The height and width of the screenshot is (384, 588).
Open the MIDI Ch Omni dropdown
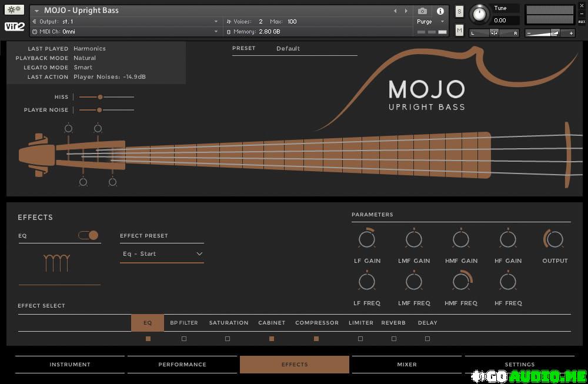point(126,32)
